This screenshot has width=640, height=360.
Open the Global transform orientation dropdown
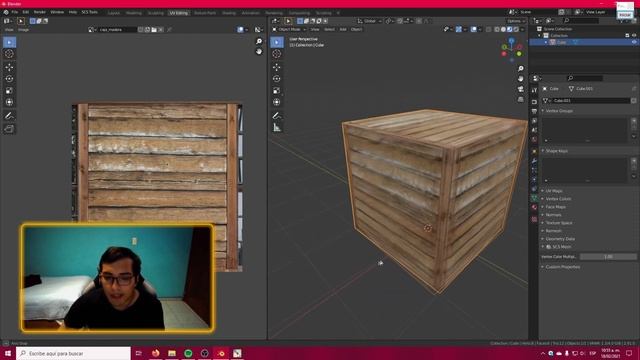pyautogui.click(x=370, y=21)
